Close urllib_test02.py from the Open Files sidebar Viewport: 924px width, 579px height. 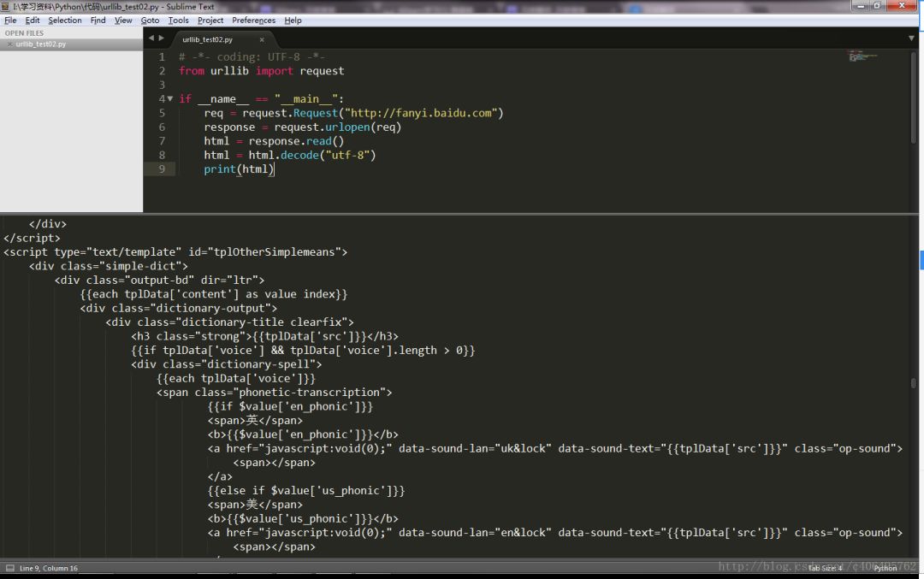9,44
